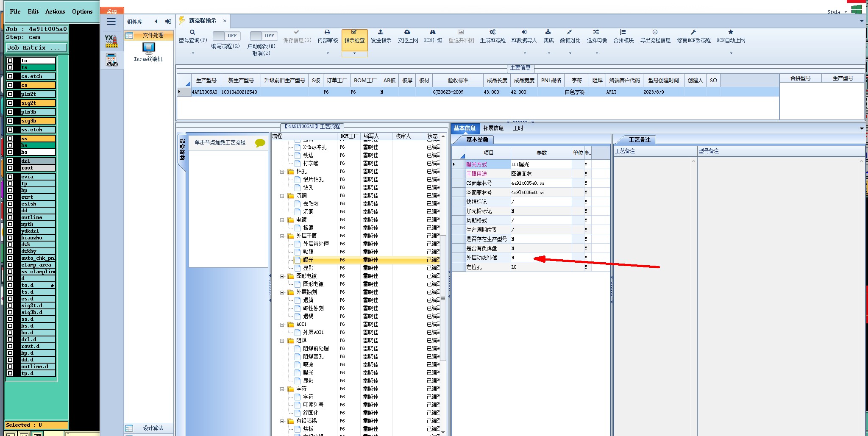Open the dropdown arrow under 内部审核
This screenshot has height=436, width=868.
click(328, 53)
